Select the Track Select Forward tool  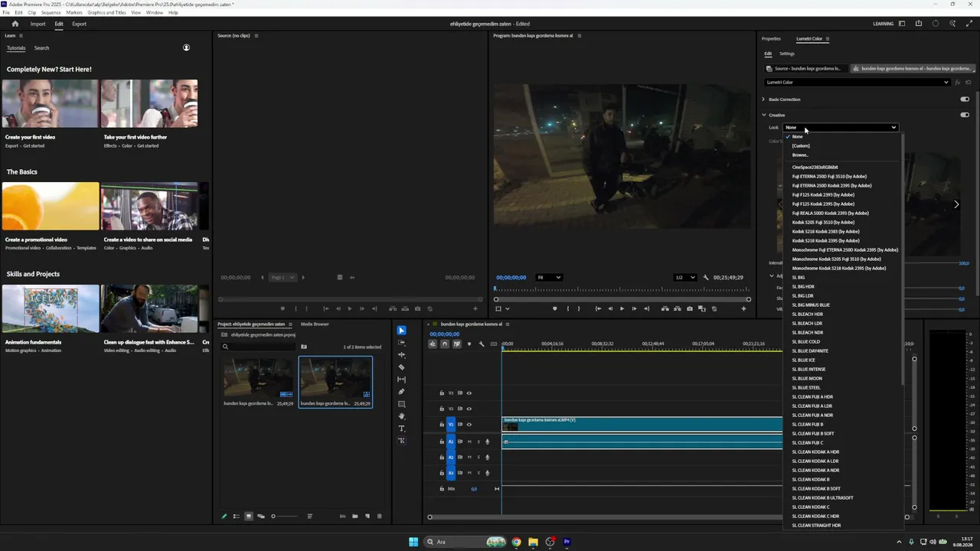(x=401, y=342)
